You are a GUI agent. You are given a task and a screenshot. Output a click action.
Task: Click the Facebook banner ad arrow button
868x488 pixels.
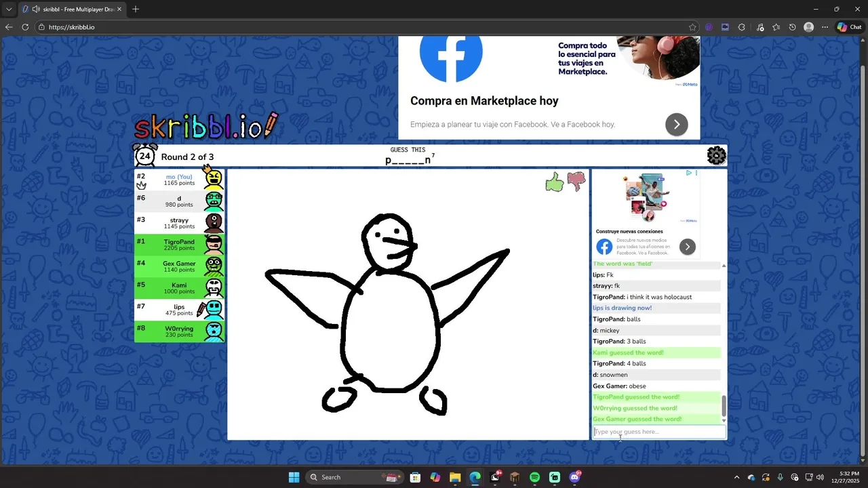(x=676, y=124)
